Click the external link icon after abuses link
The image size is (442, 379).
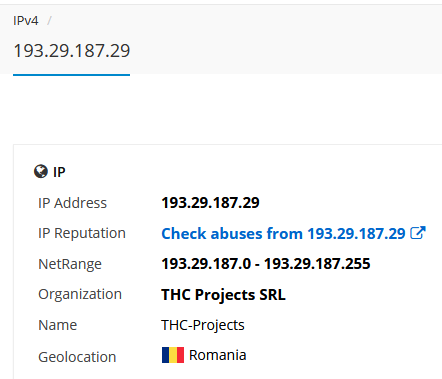click(418, 233)
